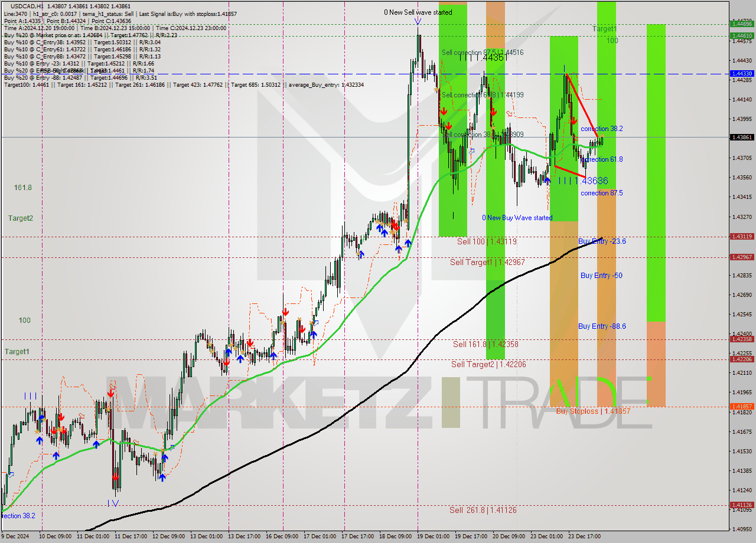Click the 'Buy Entry -23.6' label
Image resolution: width=756 pixels, height=543 pixels.
coord(602,241)
